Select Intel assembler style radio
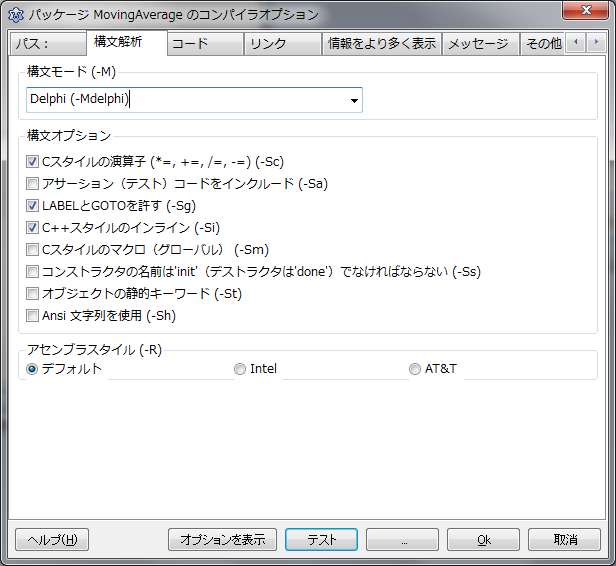 pos(240,369)
